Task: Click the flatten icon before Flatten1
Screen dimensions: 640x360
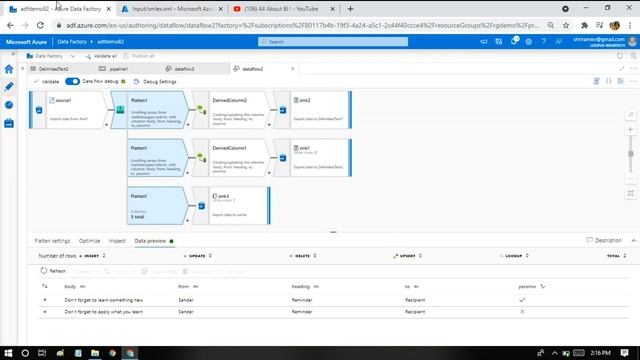Action: point(120,110)
